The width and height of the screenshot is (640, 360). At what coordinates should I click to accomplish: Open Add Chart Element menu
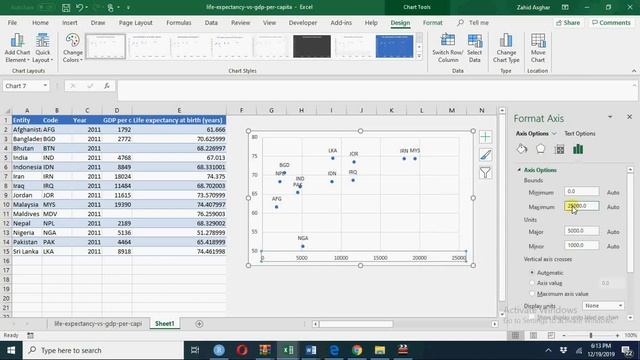click(17, 48)
